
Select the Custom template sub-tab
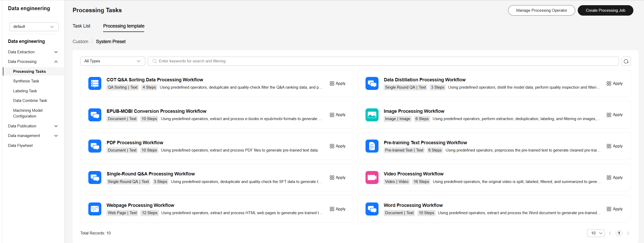coord(80,42)
